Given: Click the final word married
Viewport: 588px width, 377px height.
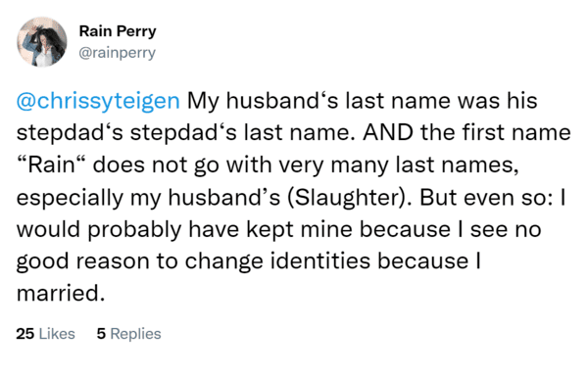Looking at the screenshot, I should [61, 293].
